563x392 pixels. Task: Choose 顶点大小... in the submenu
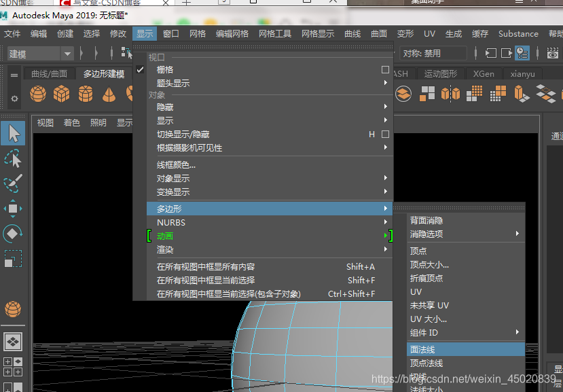[466, 264]
